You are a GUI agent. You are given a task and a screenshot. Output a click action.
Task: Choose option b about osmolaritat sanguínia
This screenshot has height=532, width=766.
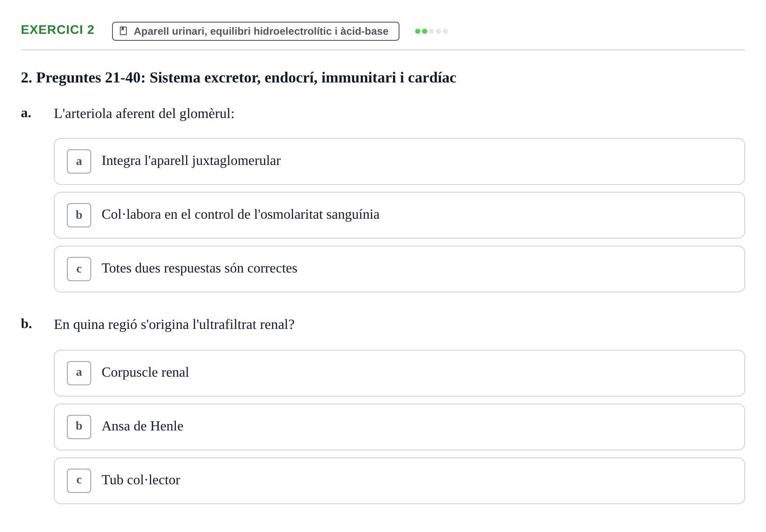[x=399, y=215]
